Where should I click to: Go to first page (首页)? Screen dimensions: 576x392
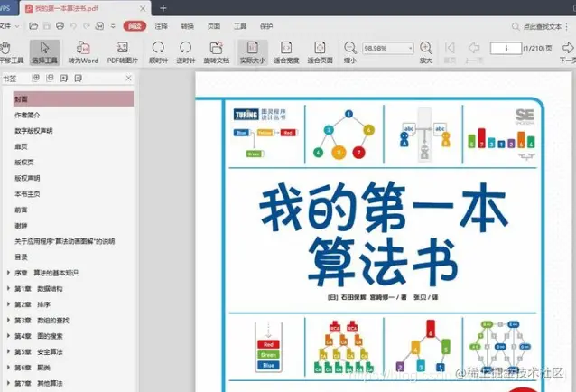[450, 52]
